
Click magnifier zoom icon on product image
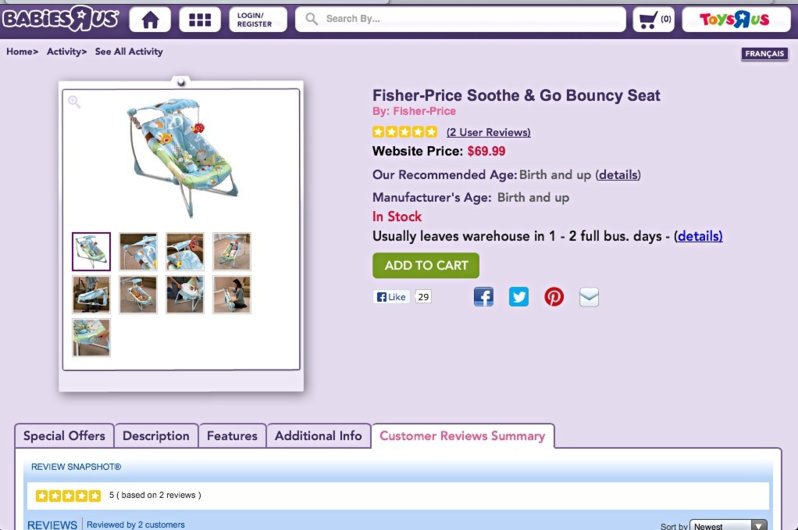coord(74,101)
